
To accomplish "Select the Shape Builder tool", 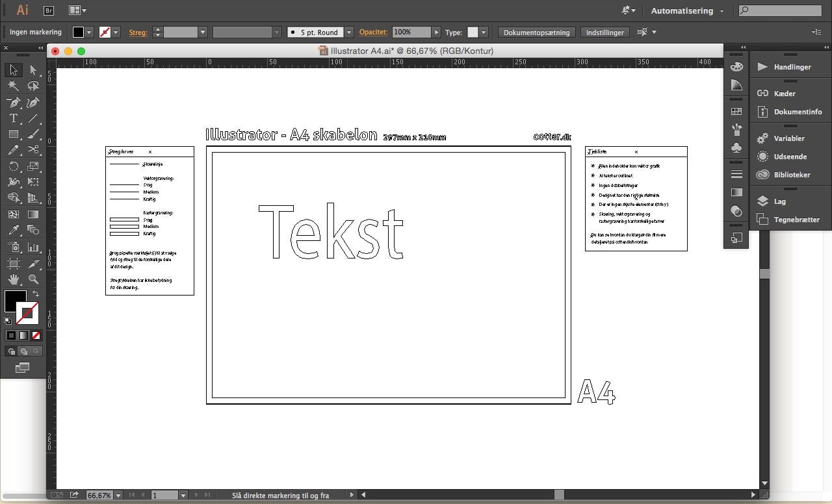I will tap(13, 198).
